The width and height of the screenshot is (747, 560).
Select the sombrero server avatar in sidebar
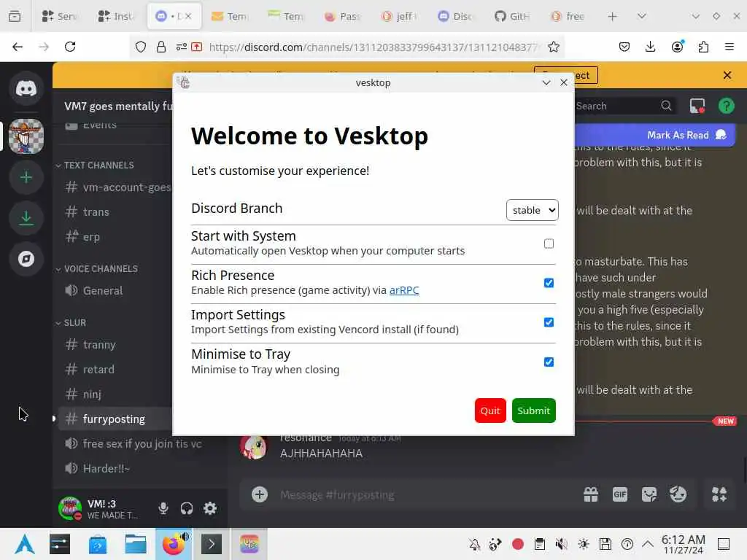26,136
